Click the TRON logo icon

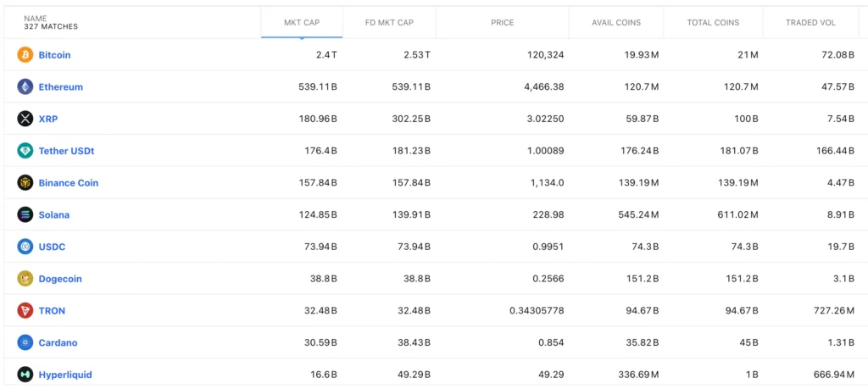click(x=25, y=311)
